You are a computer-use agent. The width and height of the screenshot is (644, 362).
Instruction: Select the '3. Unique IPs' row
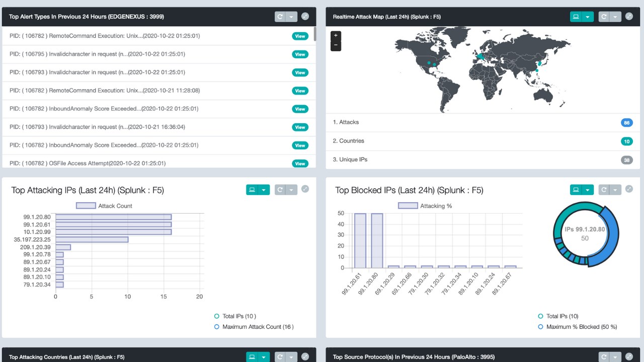[483, 160]
